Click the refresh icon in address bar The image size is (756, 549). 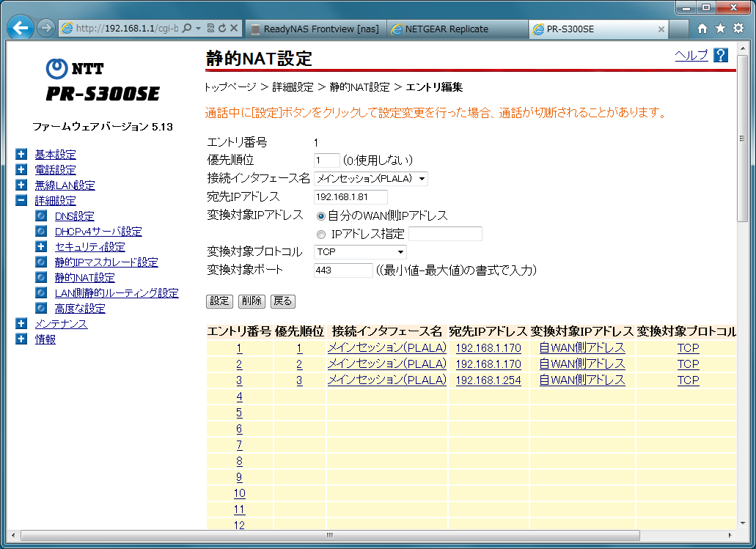coord(221,29)
